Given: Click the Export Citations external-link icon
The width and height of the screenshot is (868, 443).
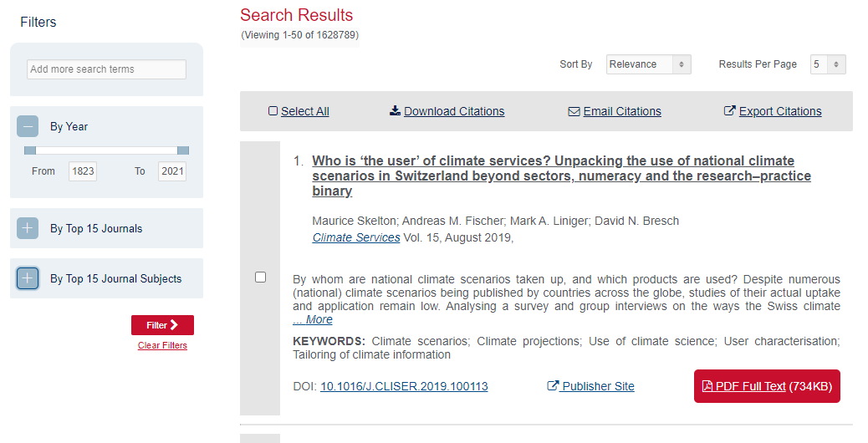Looking at the screenshot, I should pos(730,110).
